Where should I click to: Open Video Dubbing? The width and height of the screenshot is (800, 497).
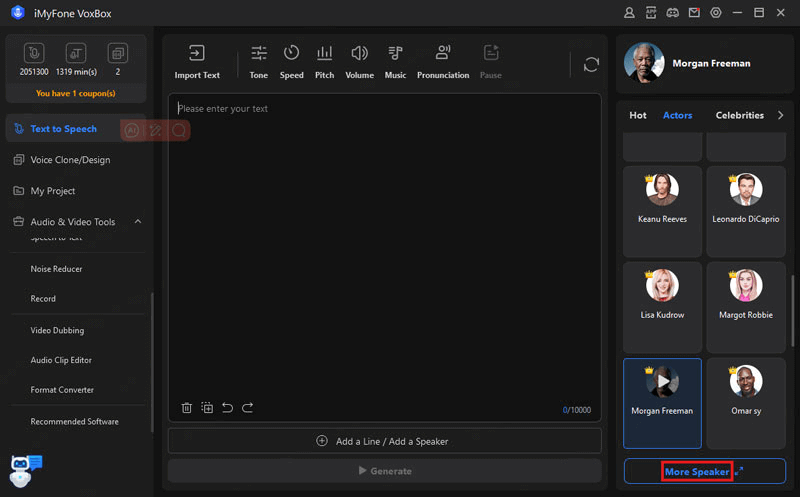point(57,330)
